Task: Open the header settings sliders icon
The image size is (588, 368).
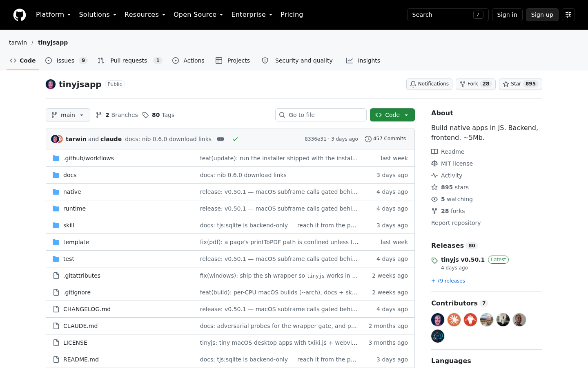Action: click(x=568, y=15)
